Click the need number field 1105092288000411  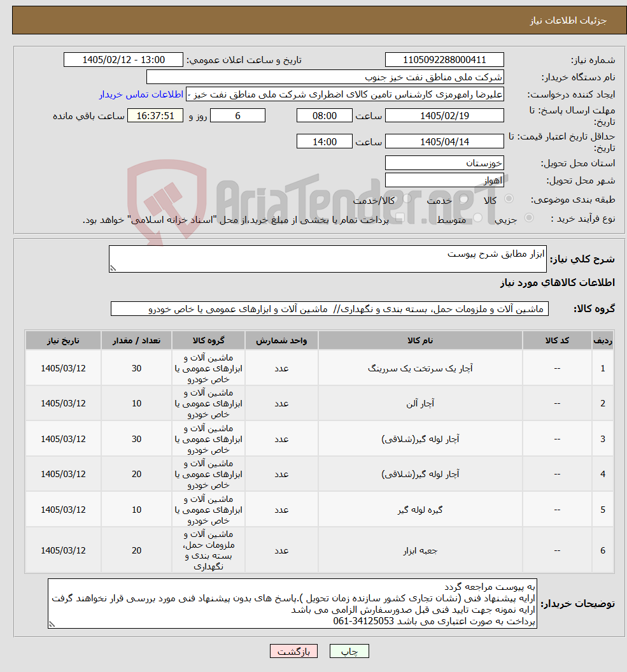pos(444,60)
